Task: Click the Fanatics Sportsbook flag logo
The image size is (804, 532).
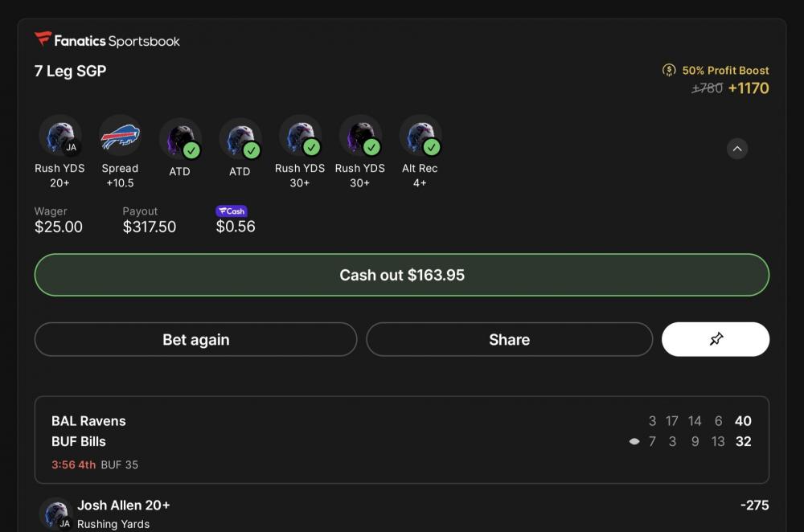Action: click(43, 39)
